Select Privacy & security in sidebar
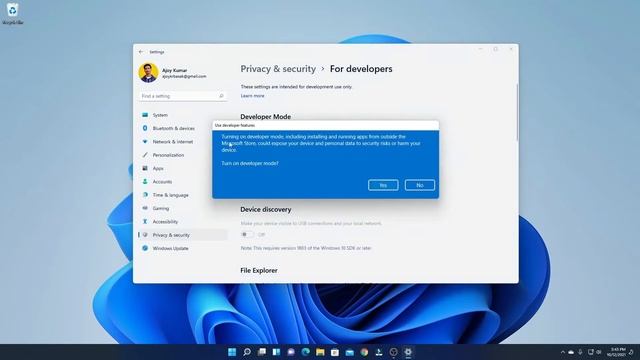Image resolution: width=640 pixels, height=360 pixels. coord(182,235)
